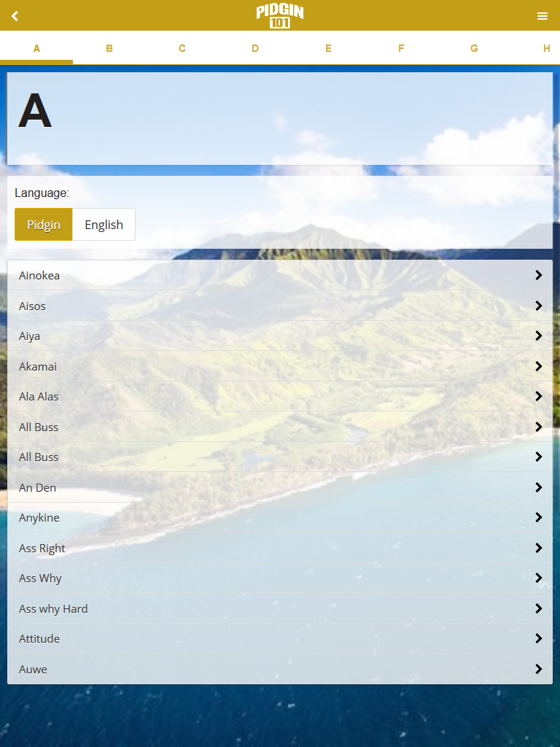The width and height of the screenshot is (560, 747).
Task: Switch to the D tab
Action: pos(255,48)
